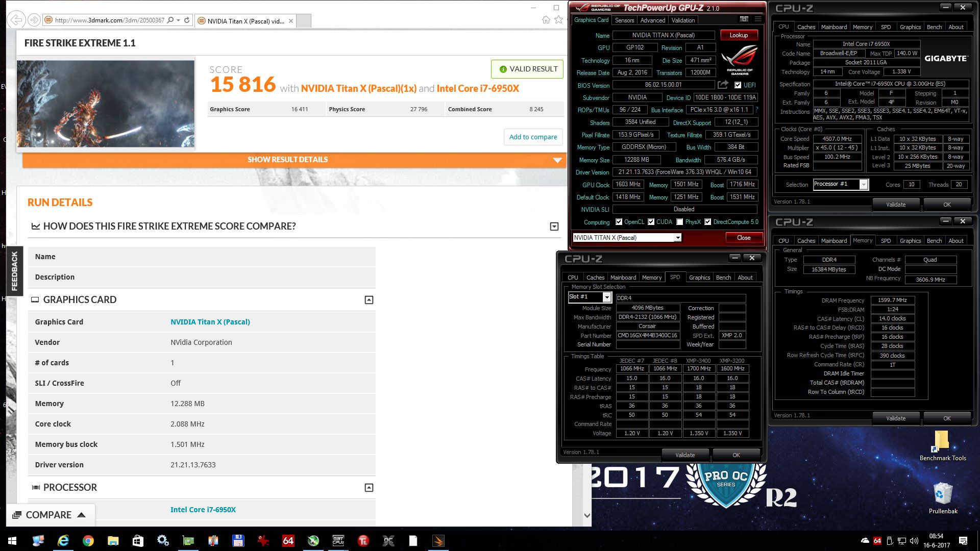Open the Benchmark Tools desktop folder
Screen dimensions: 980x551
click(x=942, y=446)
